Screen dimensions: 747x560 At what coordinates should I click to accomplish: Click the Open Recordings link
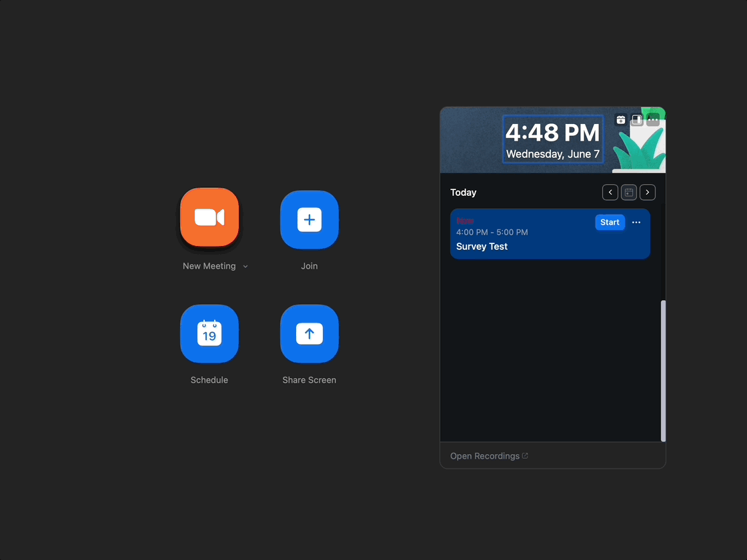[x=489, y=456]
